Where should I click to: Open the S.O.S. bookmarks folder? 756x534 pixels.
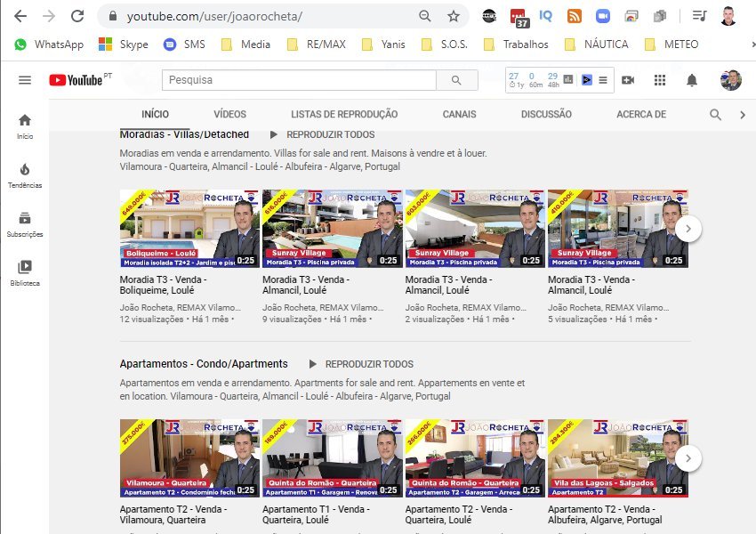[x=444, y=44]
